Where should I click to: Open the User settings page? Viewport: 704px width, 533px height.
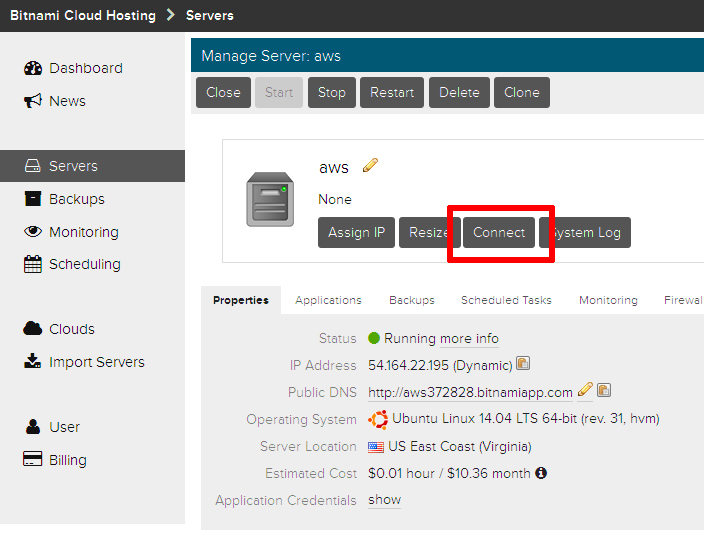(65, 427)
